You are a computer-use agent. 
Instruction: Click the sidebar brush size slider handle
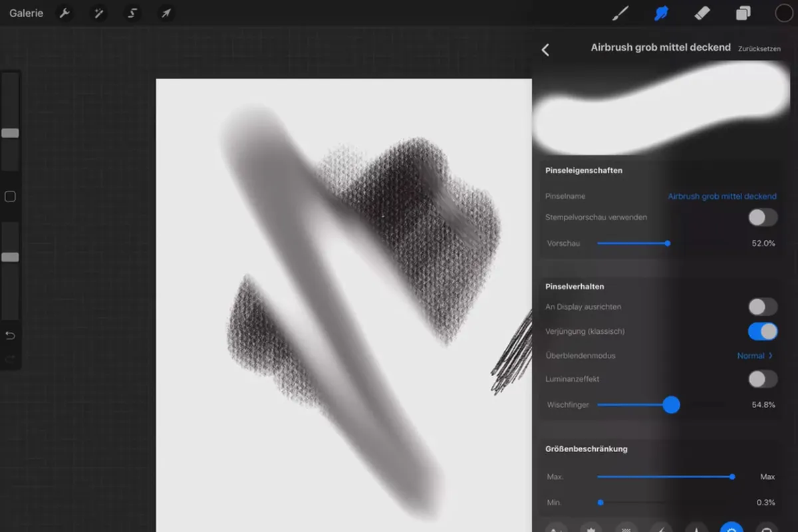[x=10, y=133]
